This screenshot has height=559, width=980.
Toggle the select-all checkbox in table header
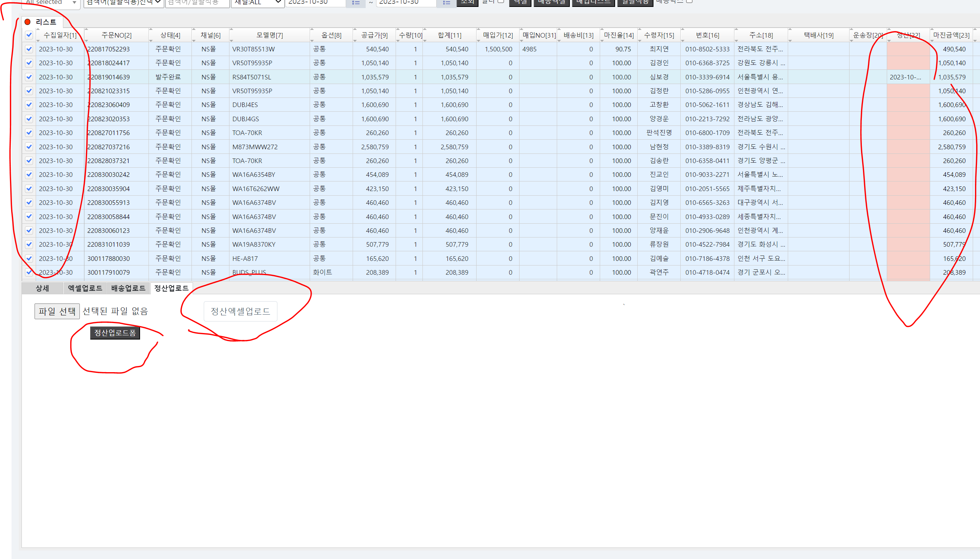point(29,35)
